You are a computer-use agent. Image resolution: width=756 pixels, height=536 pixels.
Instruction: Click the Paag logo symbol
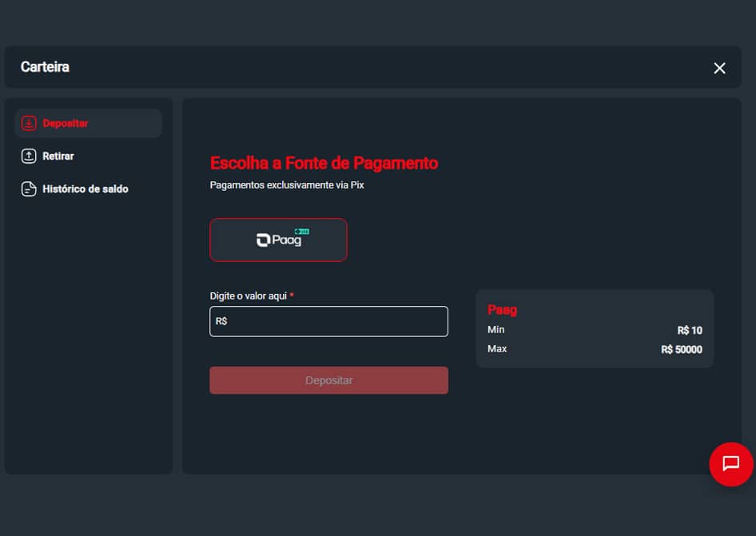263,240
